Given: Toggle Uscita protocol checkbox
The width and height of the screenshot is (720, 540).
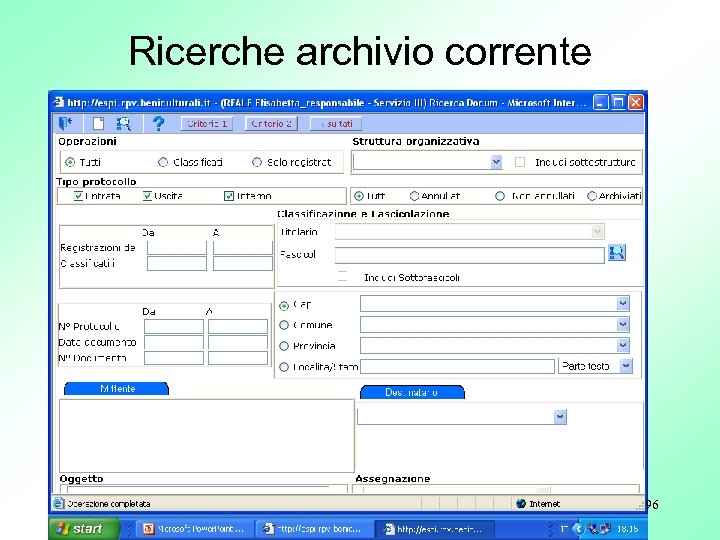Looking at the screenshot, I should point(147,196).
